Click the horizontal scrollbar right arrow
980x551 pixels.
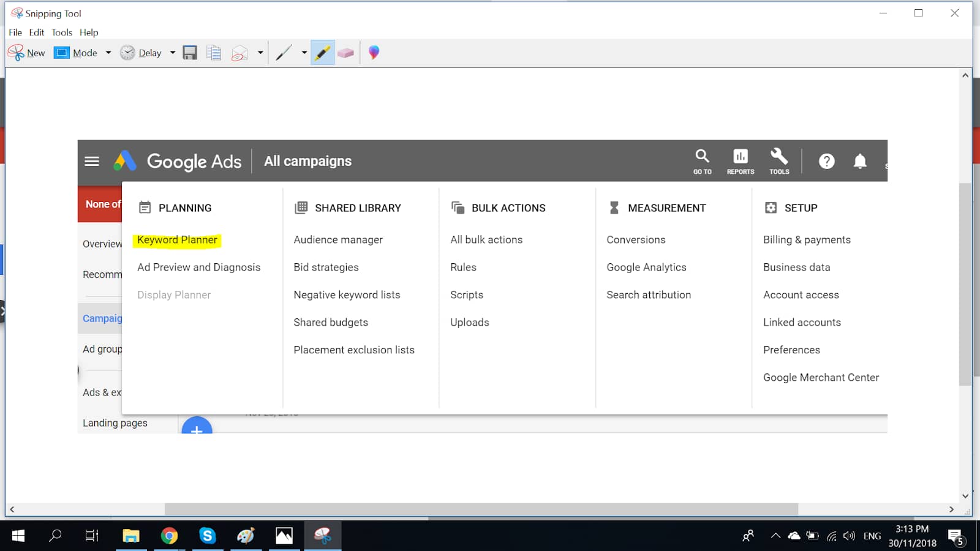point(951,509)
